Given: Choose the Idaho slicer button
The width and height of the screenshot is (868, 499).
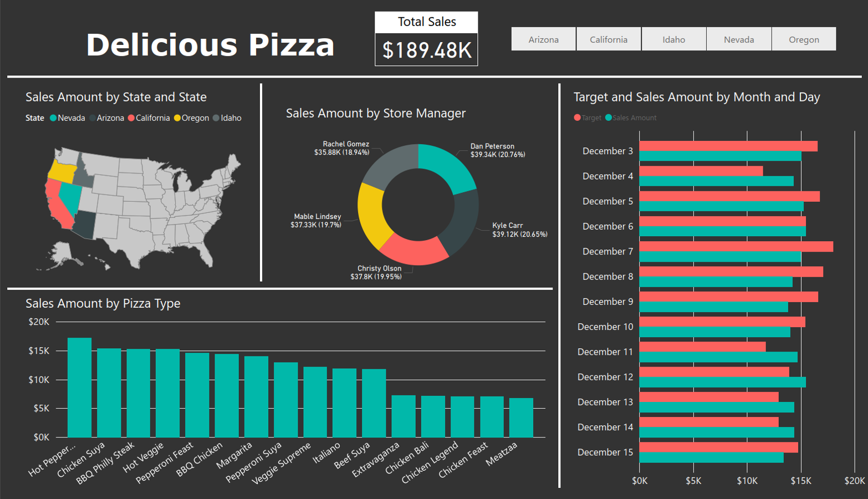Looking at the screenshot, I should tap(673, 39).
